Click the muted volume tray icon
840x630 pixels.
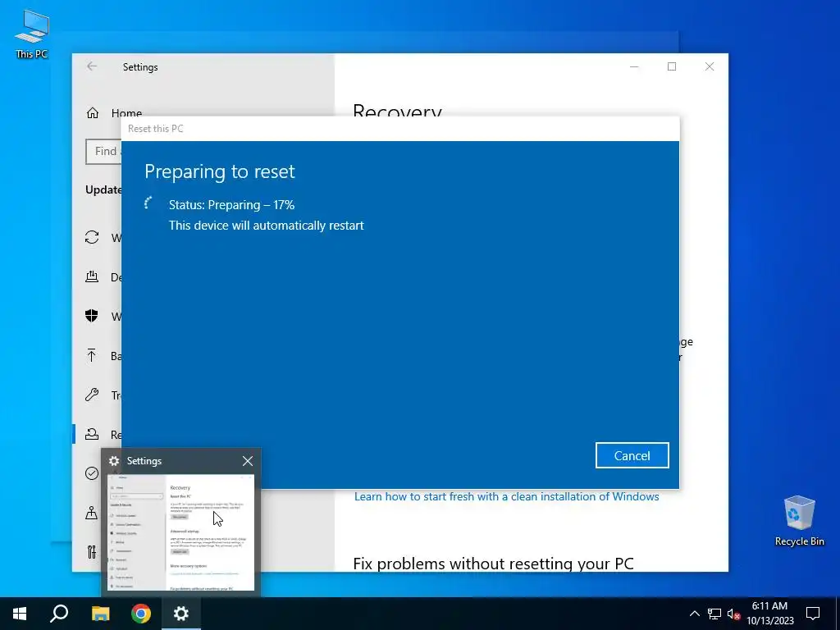(x=733, y=614)
